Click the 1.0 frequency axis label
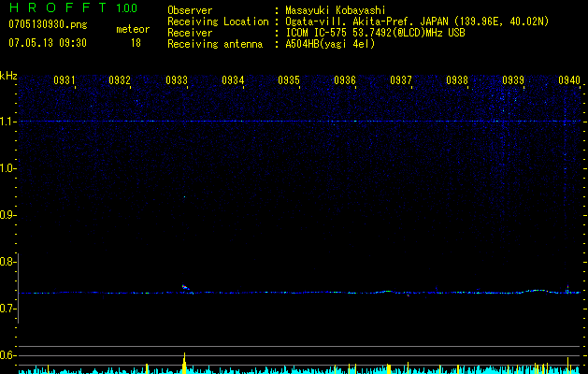588x374 pixels. (x=7, y=168)
